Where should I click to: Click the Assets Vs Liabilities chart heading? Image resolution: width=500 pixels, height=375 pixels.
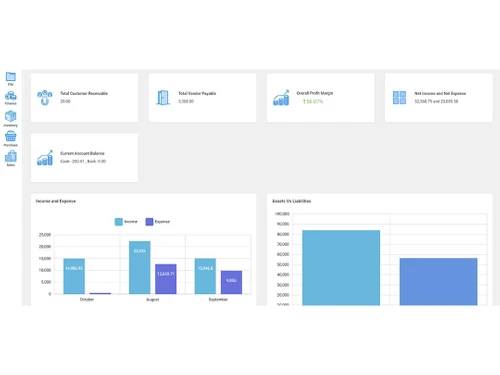pyautogui.click(x=291, y=201)
